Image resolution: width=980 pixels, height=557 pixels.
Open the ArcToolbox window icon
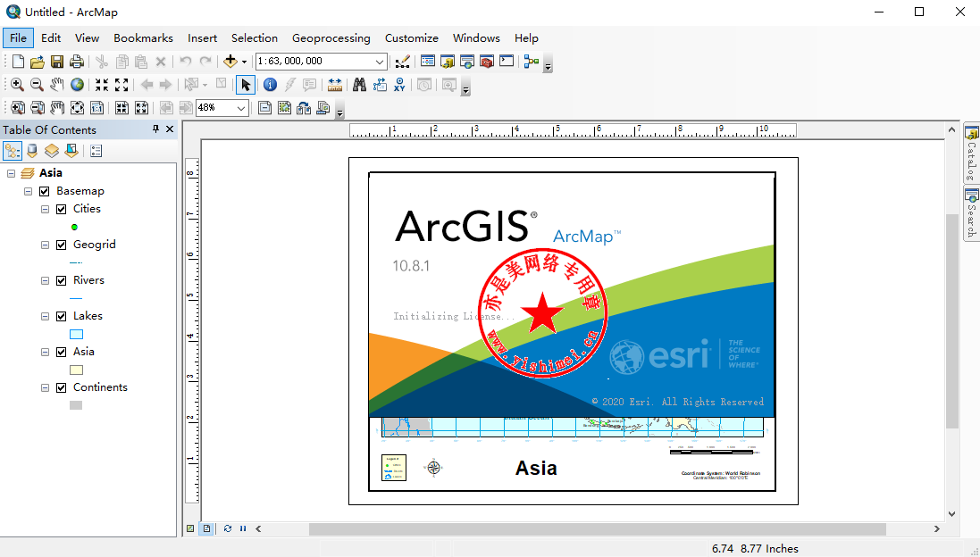tap(487, 62)
